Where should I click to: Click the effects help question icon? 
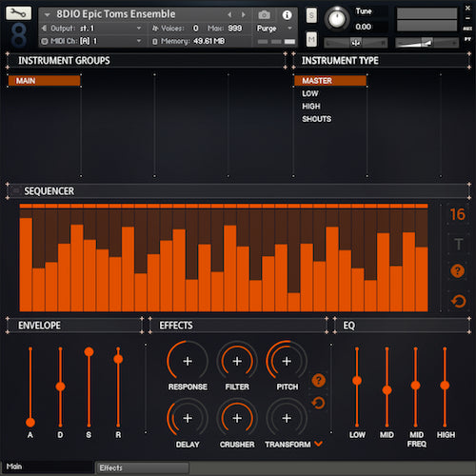(x=319, y=380)
